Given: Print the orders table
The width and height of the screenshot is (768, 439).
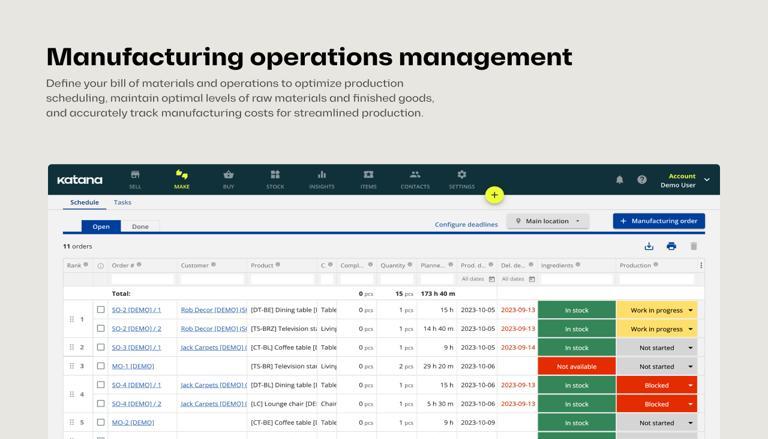Looking at the screenshot, I should coord(672,246).
